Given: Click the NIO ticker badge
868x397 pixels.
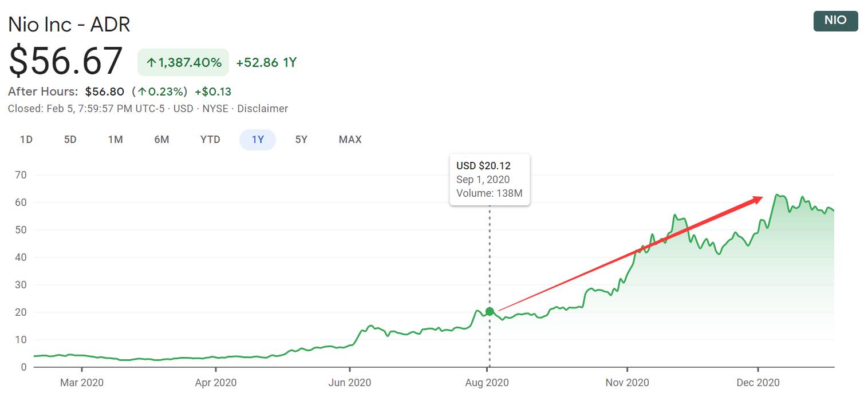Looking at the screenshot, I should point(835,21).
